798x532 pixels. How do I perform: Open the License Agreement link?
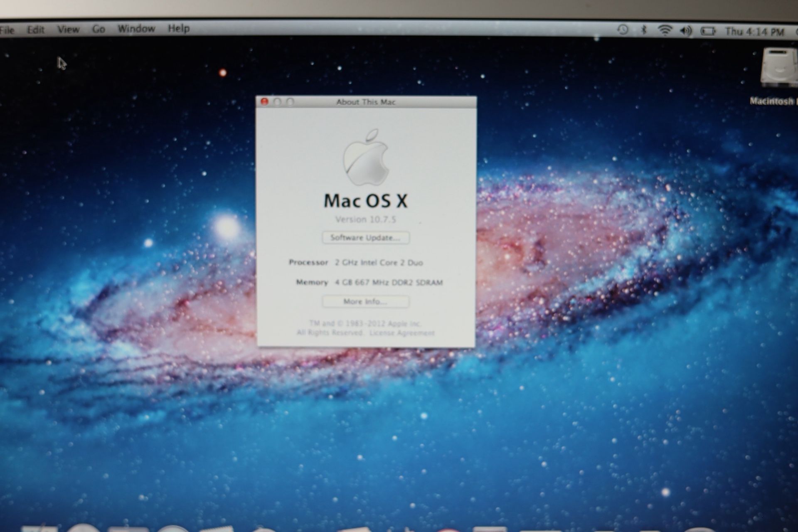[402, 333]
